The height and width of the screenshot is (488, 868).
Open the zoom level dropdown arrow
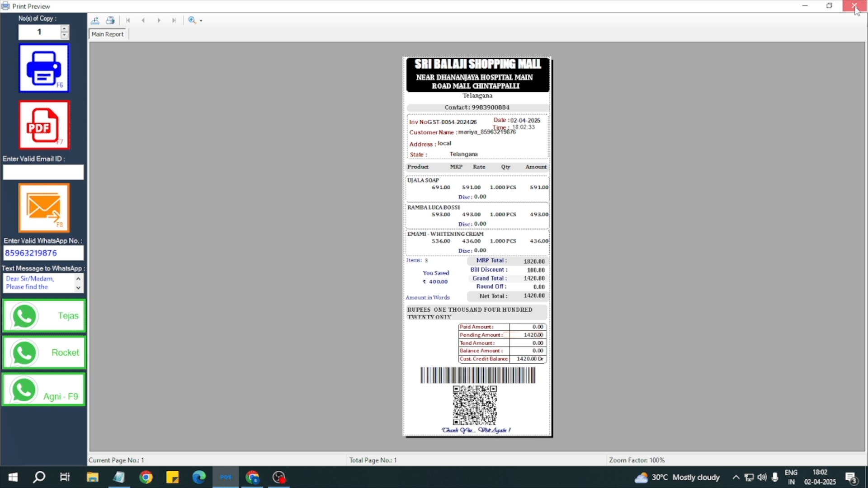pos(201,21)
